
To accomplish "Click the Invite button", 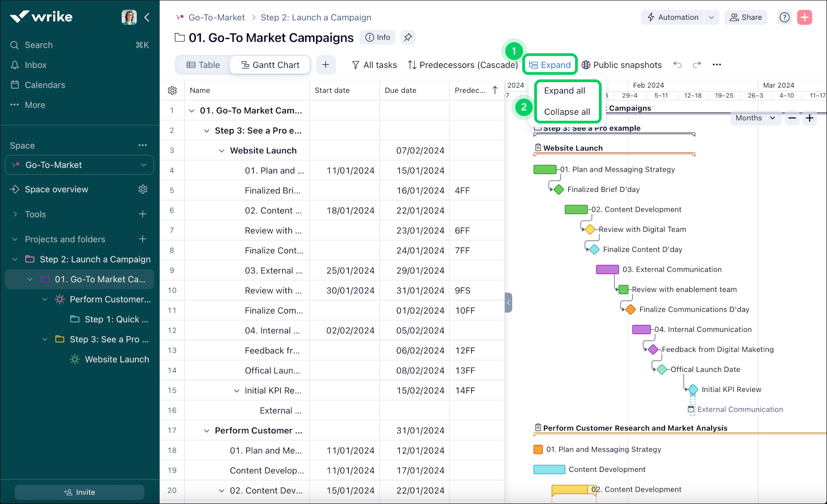I will pos(79,492).
